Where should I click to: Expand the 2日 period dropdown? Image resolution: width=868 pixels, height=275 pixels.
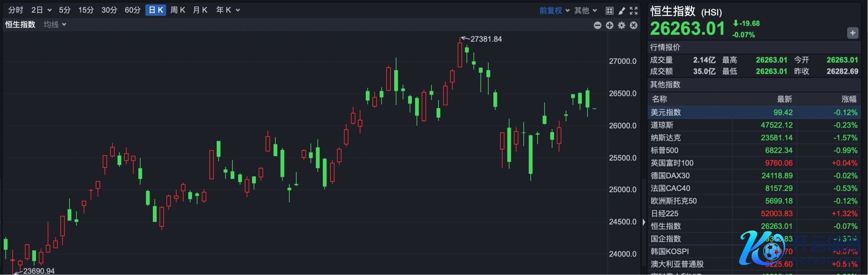click(x=41, y=10)
